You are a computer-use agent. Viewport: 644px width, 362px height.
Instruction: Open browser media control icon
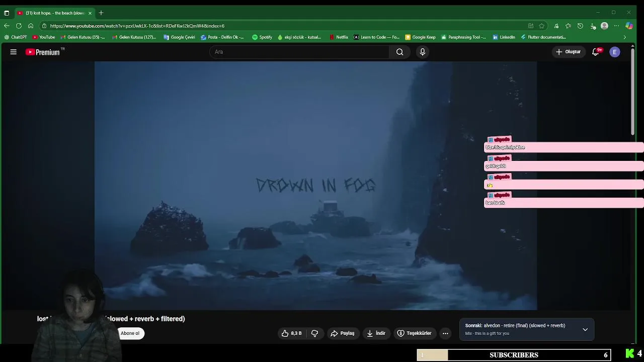pyautogui.click(x=556, y=26)
